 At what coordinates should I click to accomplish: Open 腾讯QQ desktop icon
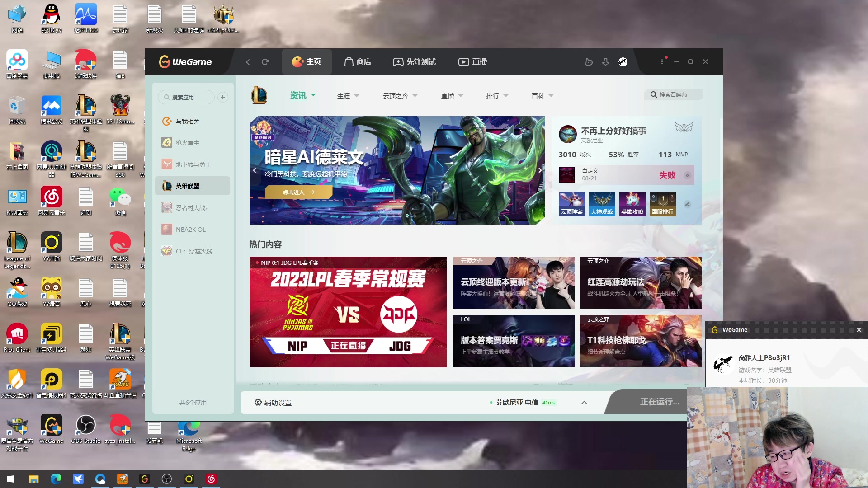pyautogui.click(x=52, y=19)
